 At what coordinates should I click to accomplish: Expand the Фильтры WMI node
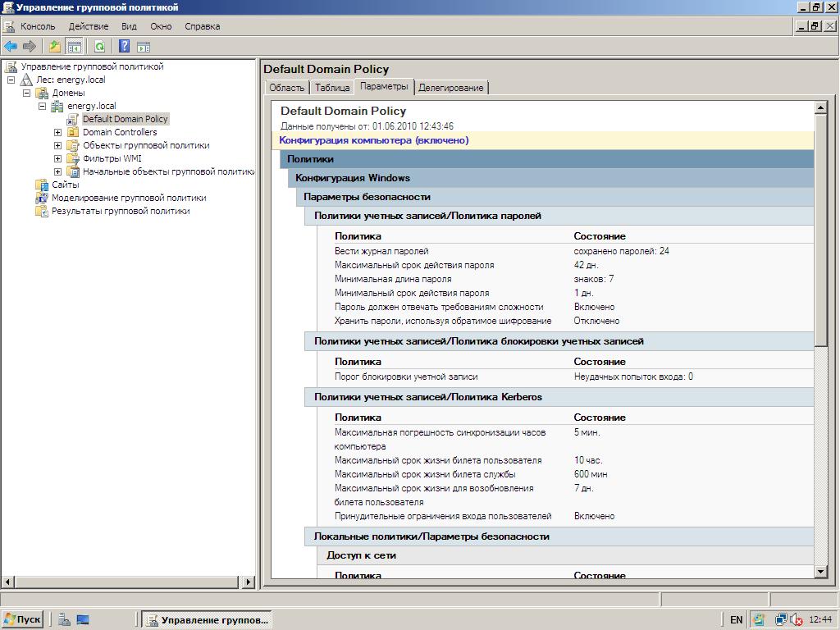(x=58, y=158)
